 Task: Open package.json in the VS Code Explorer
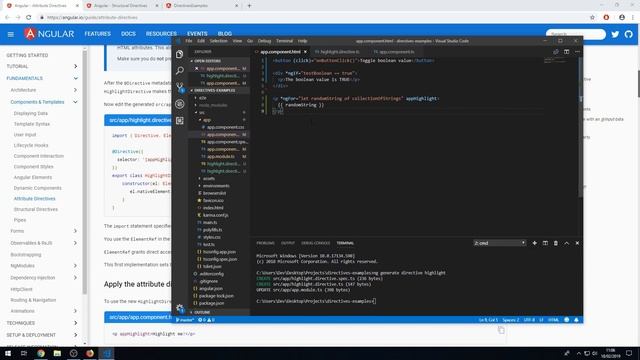(211, 303)
